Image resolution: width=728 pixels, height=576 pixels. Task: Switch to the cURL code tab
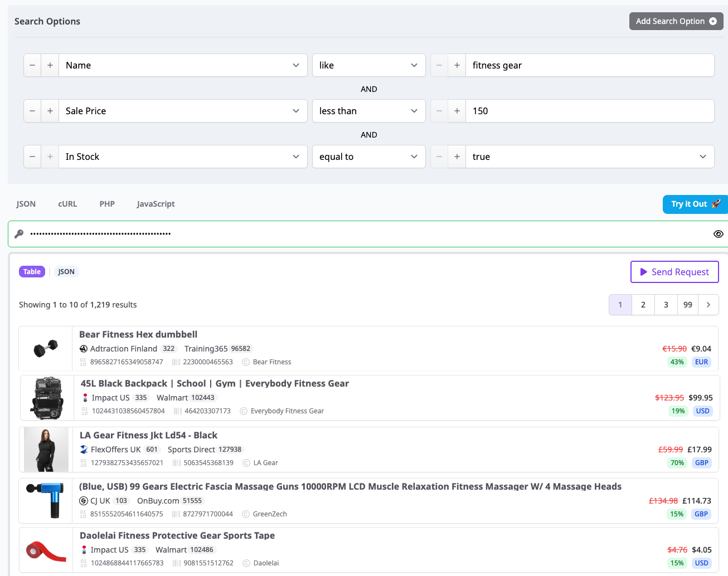click(67, 204)
